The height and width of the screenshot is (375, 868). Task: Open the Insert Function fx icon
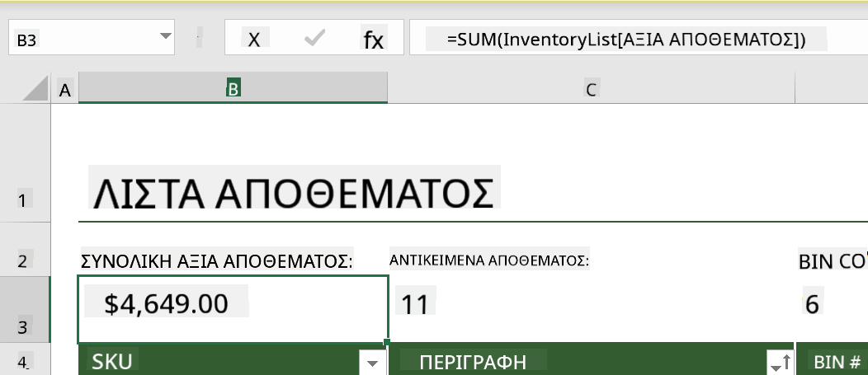click(x=373, y=40)
